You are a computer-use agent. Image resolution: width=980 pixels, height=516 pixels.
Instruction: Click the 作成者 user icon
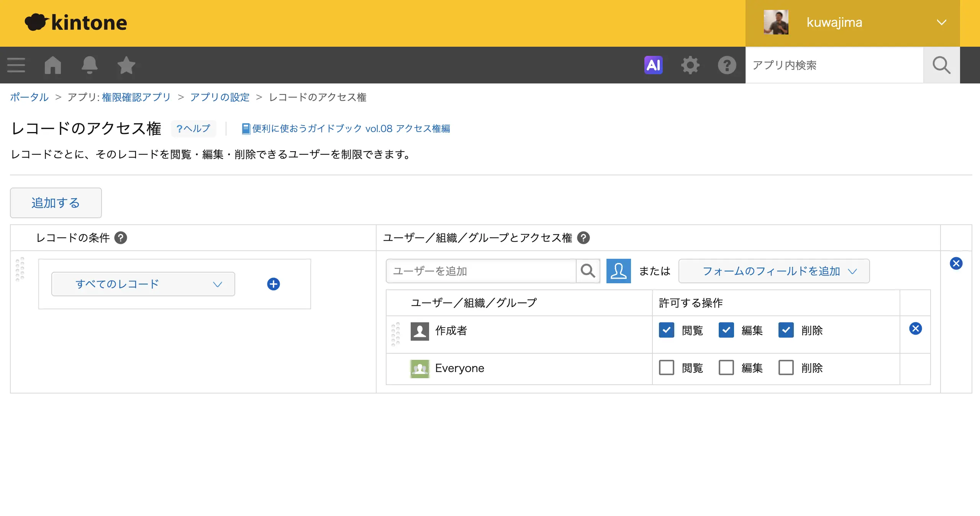[x=420, y=331]
